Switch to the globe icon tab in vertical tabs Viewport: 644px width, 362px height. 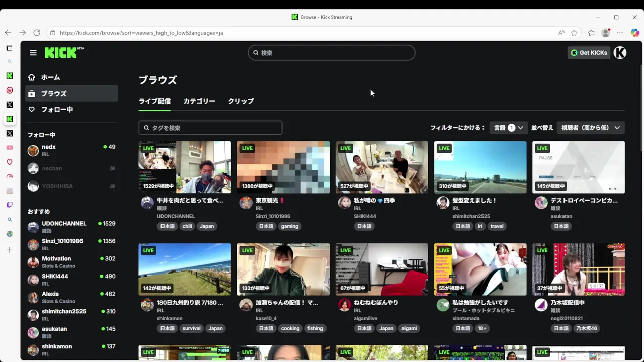click(x=9, y=234)
